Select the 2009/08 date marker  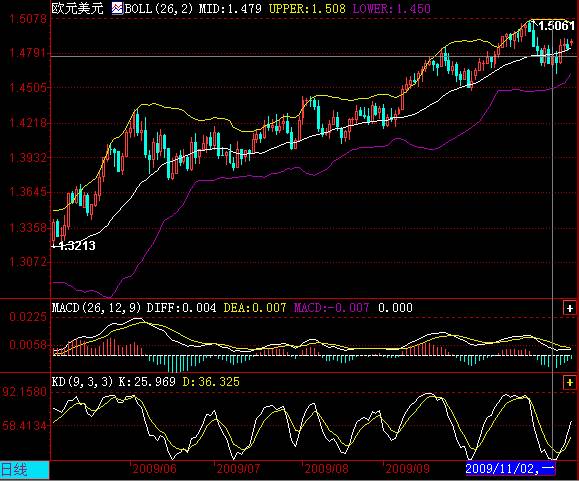[326, 469]
